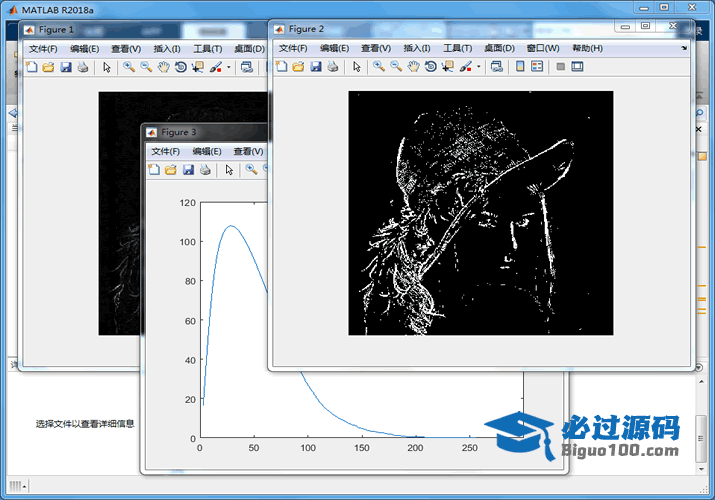Click Open File icon in Figure 1 toolbar

(48, 67)
